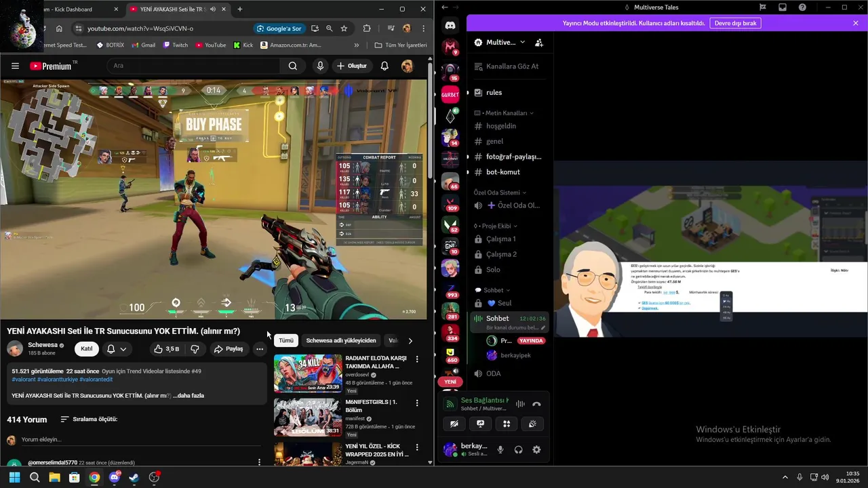The image size is (868, 488).
Task: Open the soundboard button in voice panel
Action: [x=532, y=424]
